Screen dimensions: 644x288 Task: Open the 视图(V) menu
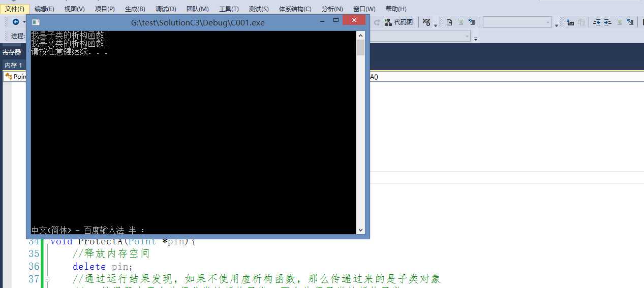pyautogui.click(x=75, y=9)
